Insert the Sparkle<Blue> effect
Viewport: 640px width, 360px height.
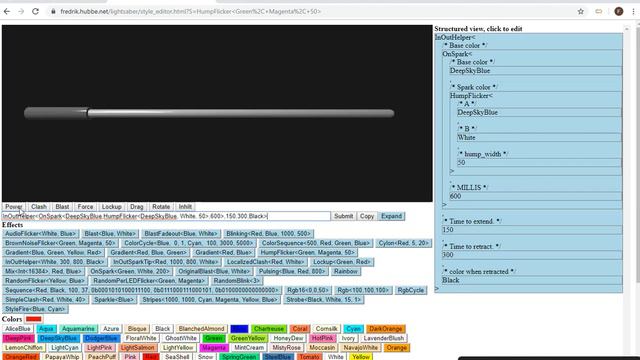pyautogui.click(x=114, y=299)
